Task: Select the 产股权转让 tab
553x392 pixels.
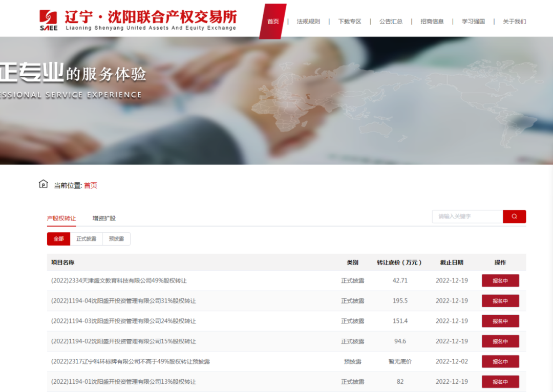Action: click(61, 218)
